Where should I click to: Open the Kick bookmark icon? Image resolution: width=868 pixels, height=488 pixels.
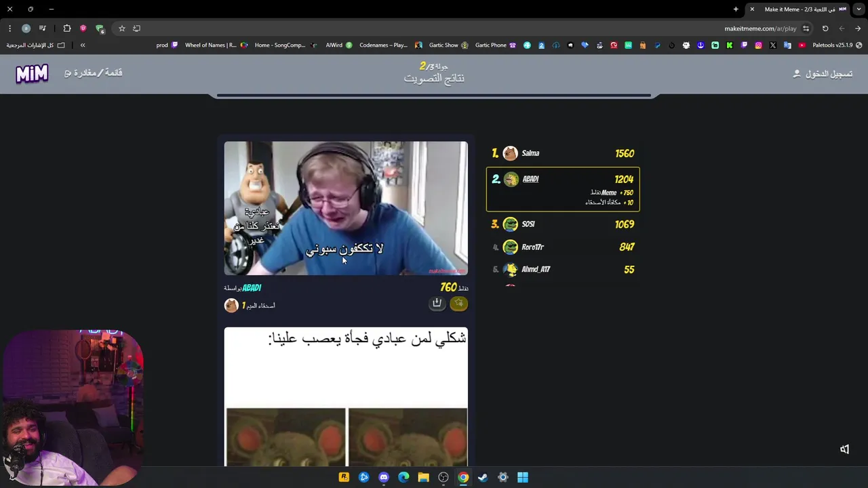click(x=730, y=45)
